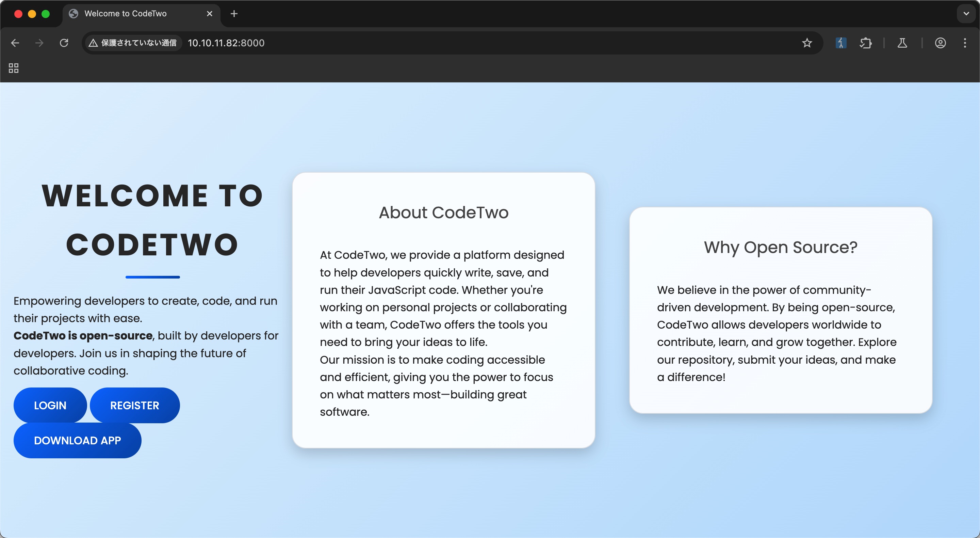Screen dimensions: 980x538
Task: Open the apps grid shortcut
Action: (x=14, y=68)
